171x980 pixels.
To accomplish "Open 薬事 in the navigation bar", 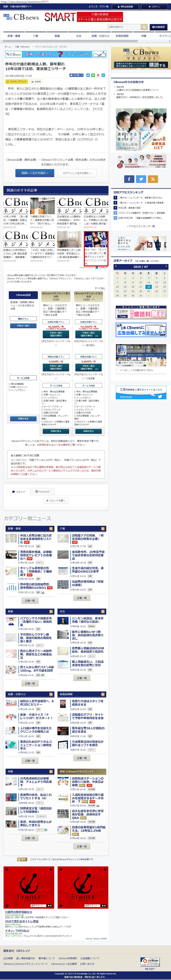I will pyautogui.click(x=57, y=36).
